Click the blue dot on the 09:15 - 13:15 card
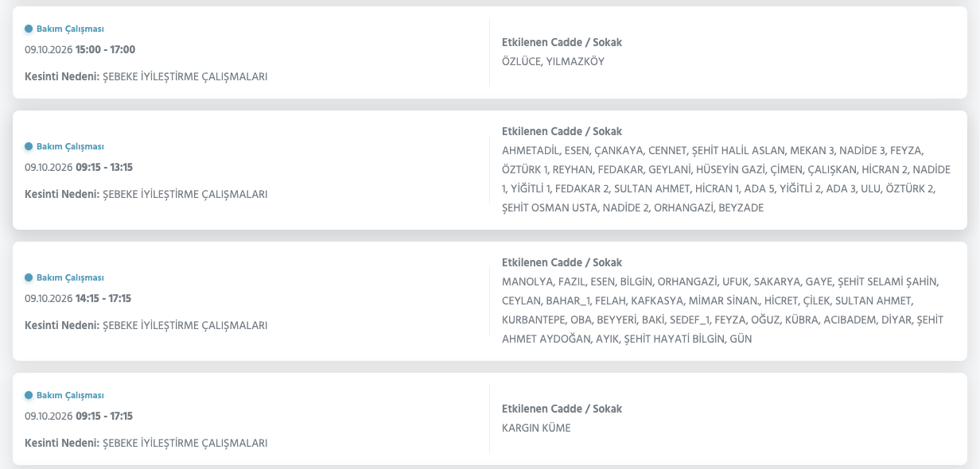 click(x=29, y=146)
